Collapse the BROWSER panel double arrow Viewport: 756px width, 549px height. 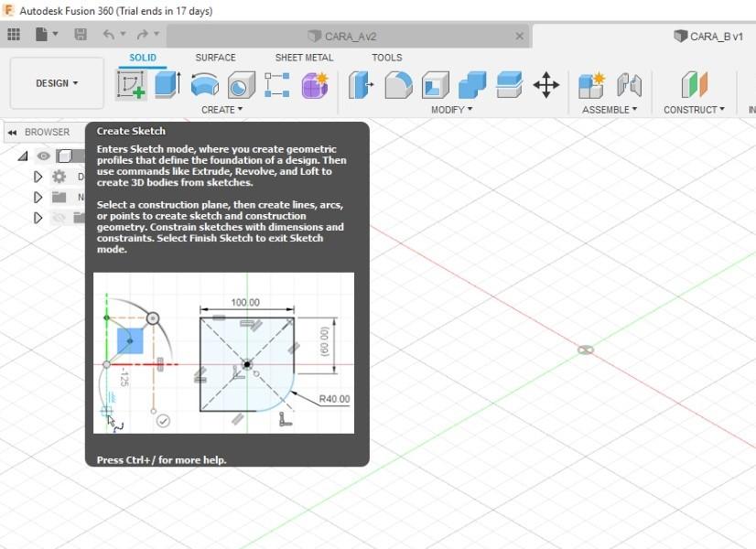click(x=12, y=132)
